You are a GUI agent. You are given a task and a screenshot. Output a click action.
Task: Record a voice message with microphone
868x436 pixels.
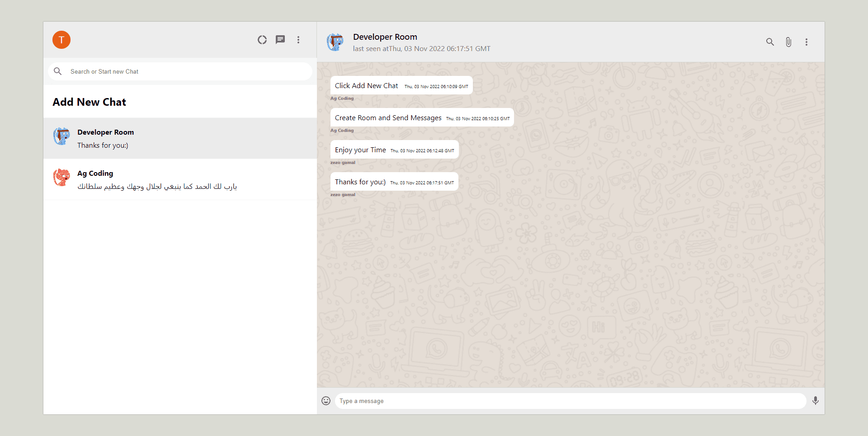[816, 401]
